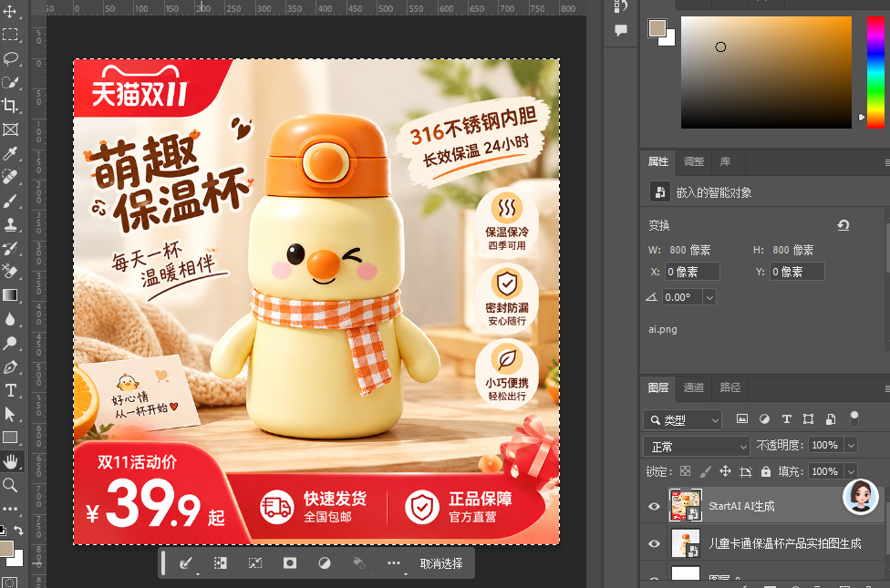Image resolution: width=890 pixels, height=588 pixels.
Task: Reset transform in the Properties panel
Action: point(843,225)
